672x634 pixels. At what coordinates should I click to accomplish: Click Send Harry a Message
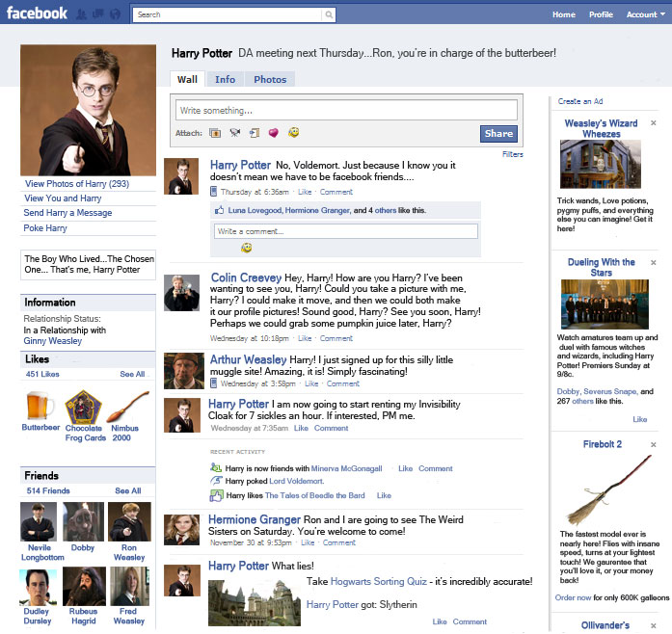[67, 213]
